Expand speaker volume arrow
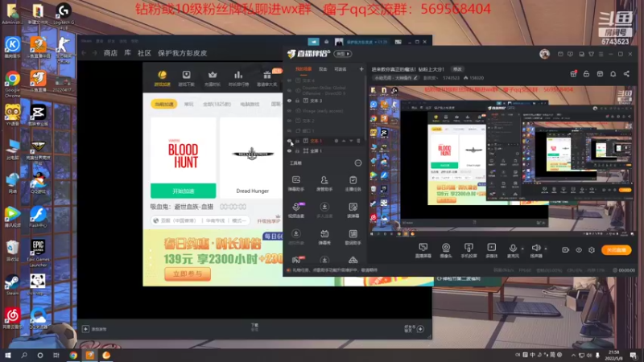Screen dimensions: 644x362 click(x=546, y=249)
